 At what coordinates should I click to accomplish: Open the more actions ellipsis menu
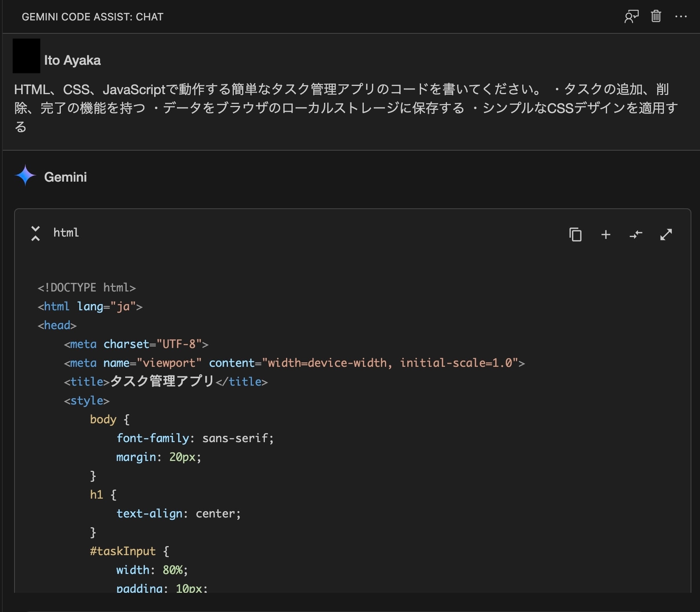coord(681,16)
